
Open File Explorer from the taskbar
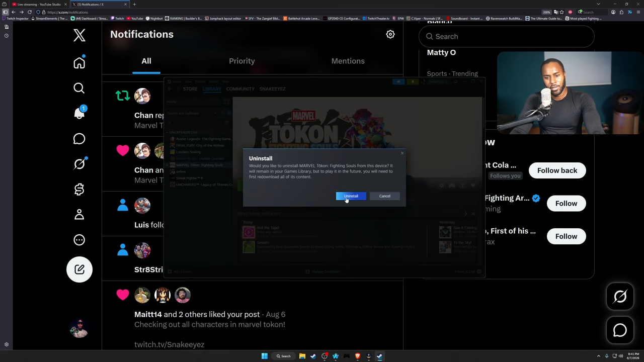pos(302,356)
